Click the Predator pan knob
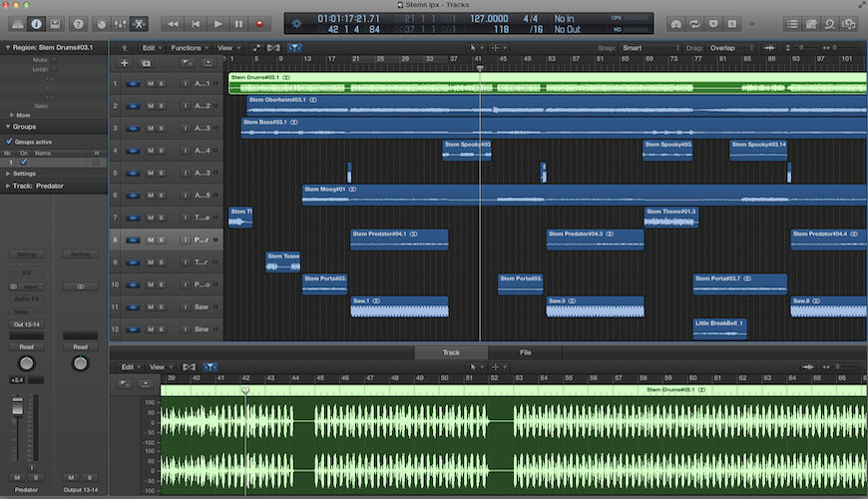 [27, 363]
